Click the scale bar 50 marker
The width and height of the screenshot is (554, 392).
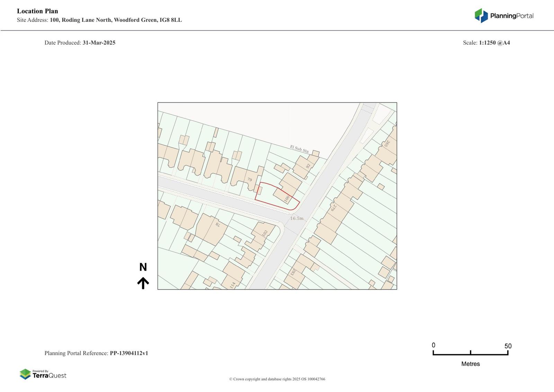click(508, 346)
